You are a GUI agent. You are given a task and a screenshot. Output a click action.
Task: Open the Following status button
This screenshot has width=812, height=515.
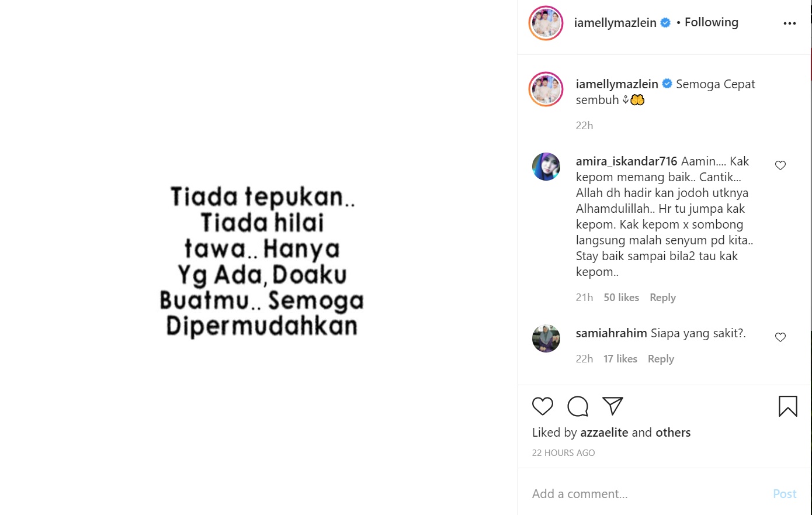click(711, 22)
